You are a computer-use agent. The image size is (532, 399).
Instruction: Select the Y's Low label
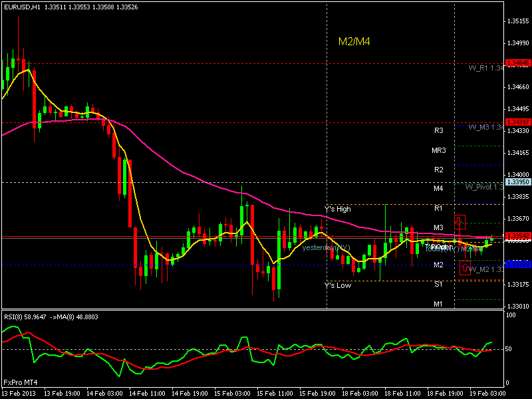tap(338, 285)
